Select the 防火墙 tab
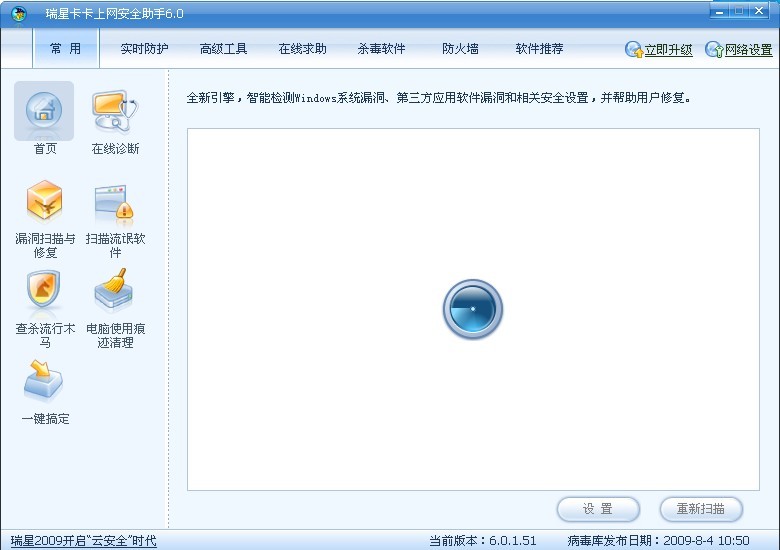This screenshot has height=550, width=780. [460, 49]
